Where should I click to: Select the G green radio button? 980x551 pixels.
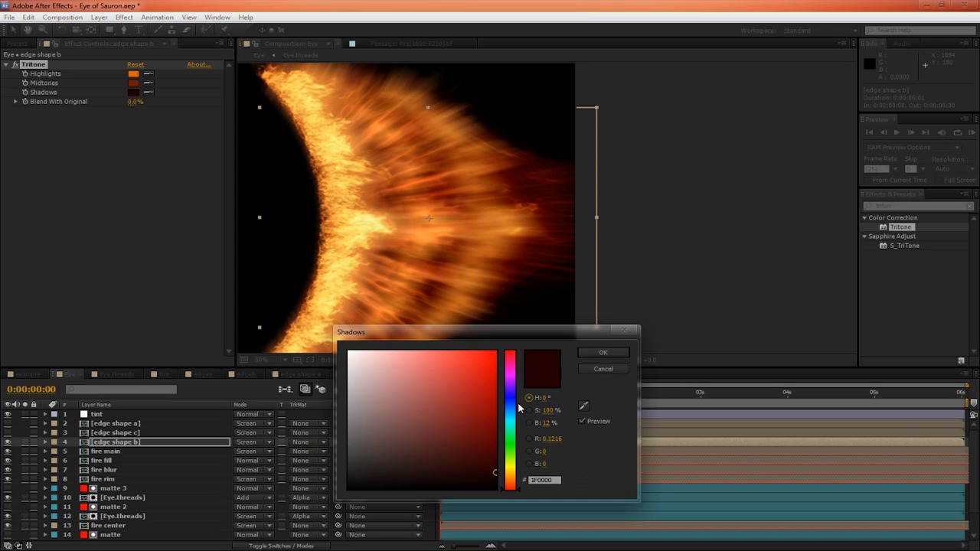click(529, 452)
